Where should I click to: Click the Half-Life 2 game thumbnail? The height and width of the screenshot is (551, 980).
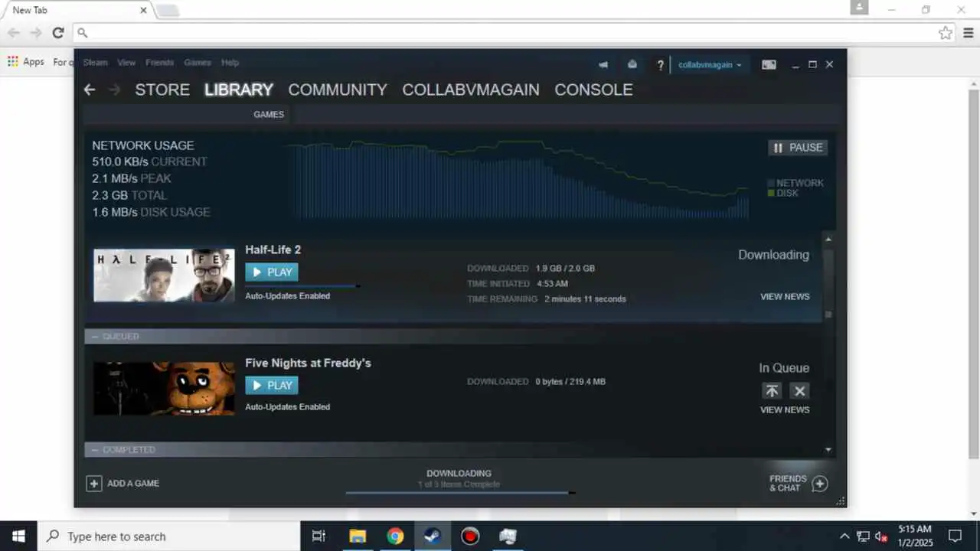[x=164, y=275]
